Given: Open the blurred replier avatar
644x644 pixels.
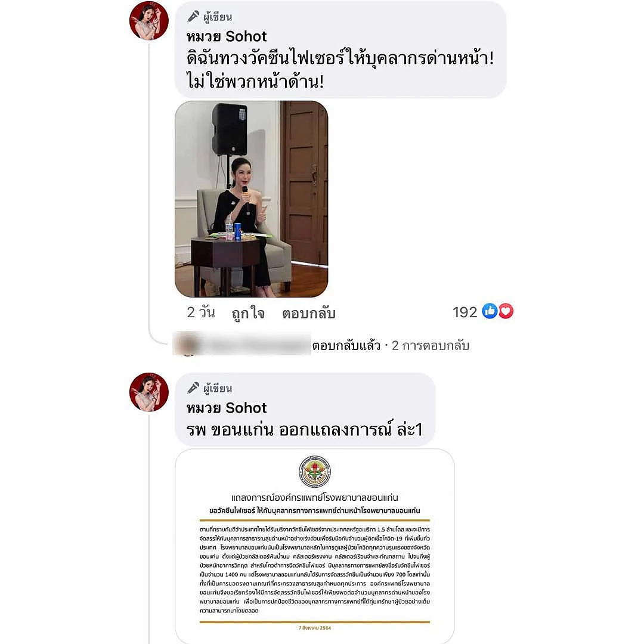Looking at the screenshot, I should (187, 344).
